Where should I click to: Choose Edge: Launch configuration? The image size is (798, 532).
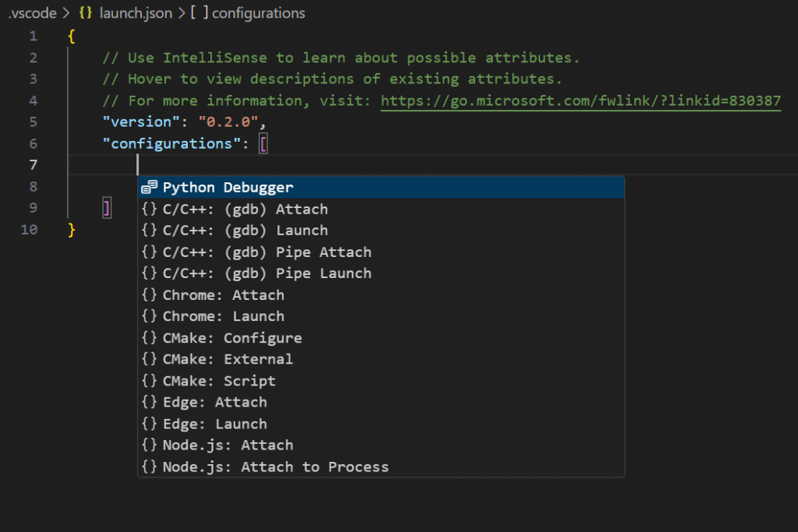coord(214,424)
